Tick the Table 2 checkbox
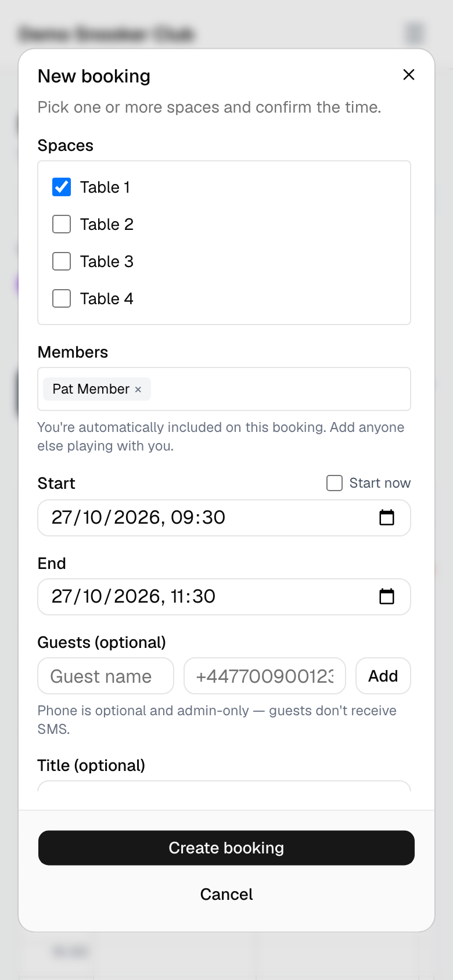The image size is (453, 980). (x=62, y=224)
